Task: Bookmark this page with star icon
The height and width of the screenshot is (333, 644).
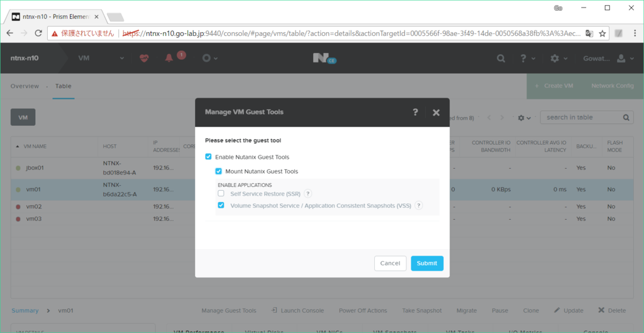Action: (602, 34)
